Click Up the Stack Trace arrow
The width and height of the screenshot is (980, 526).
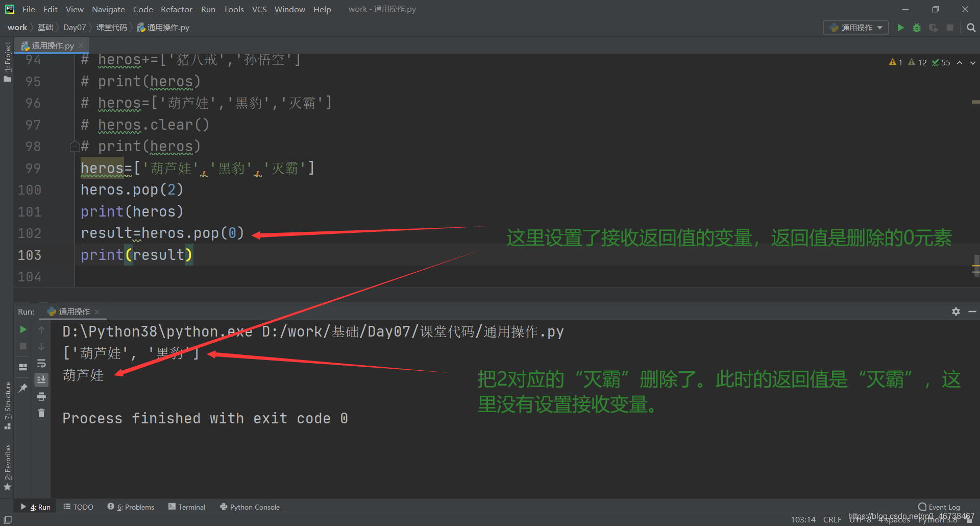41,330
